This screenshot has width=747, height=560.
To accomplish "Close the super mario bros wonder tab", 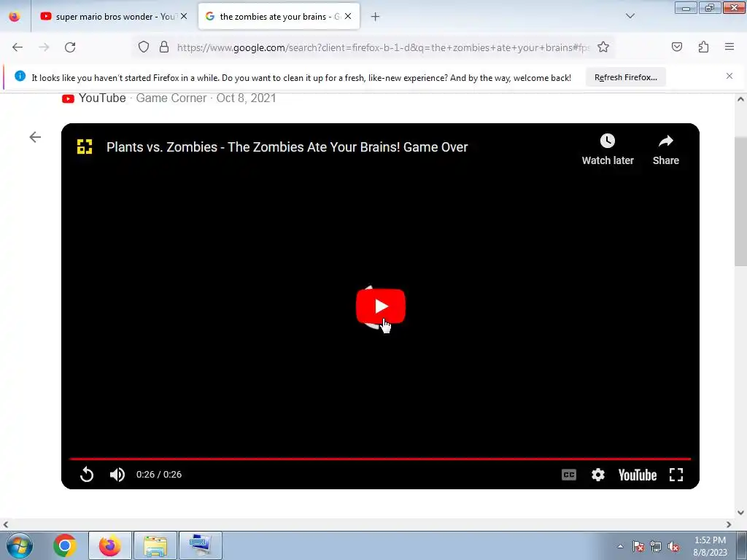I will [184, 16].
